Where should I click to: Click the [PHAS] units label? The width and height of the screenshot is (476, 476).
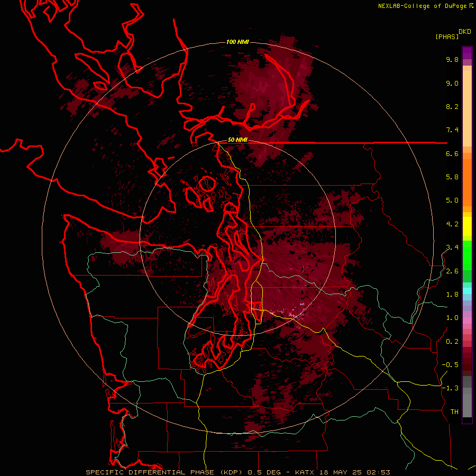[447, 36]
